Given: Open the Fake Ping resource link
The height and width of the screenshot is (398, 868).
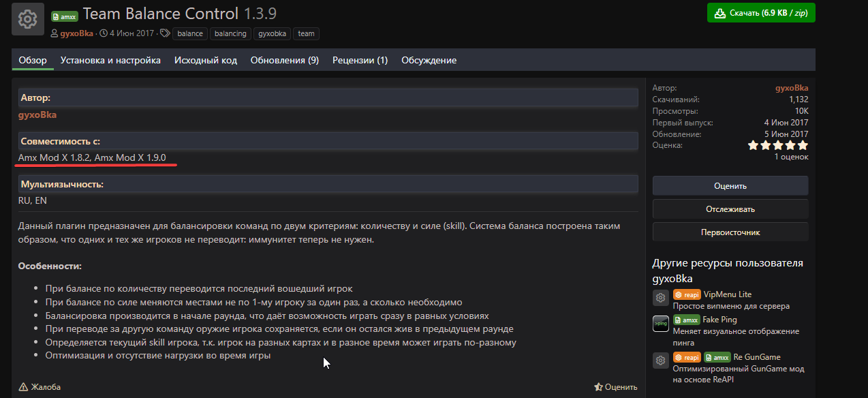Looking at the screenshot, I should (719, 320).
